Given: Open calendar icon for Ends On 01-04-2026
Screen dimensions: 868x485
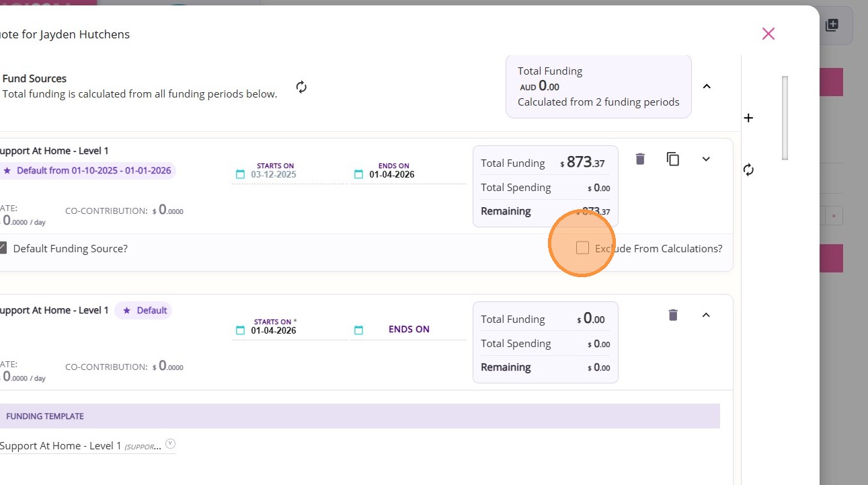Looking at the screenshot, I should 359,175.
